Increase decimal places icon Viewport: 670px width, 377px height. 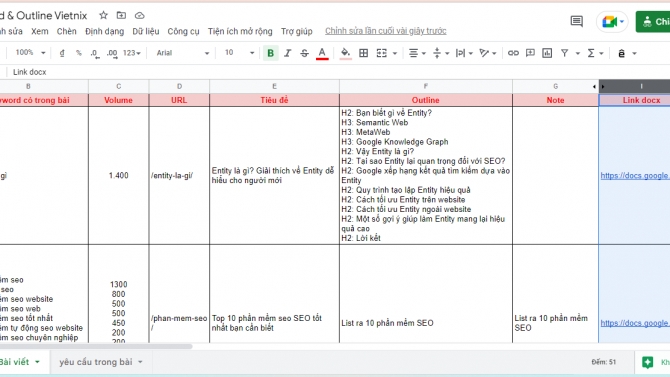point(112,53)
